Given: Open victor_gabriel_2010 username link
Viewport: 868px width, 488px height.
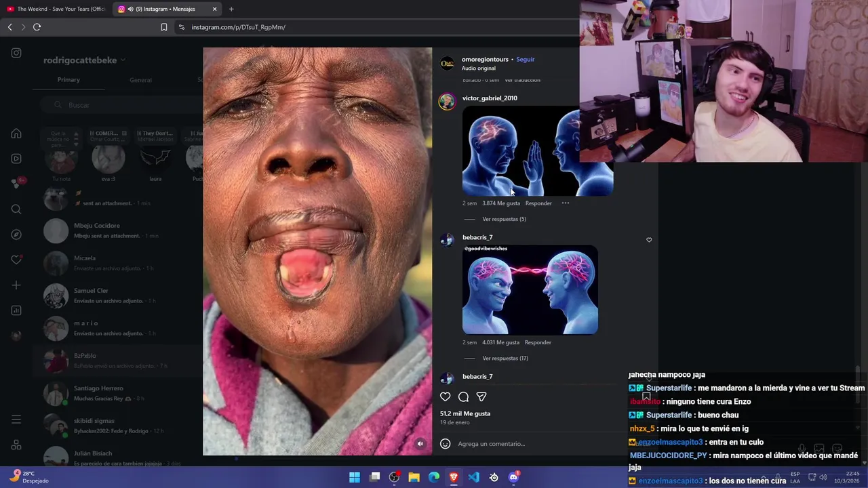Looking at the screenshot, I should coord(490,98).
